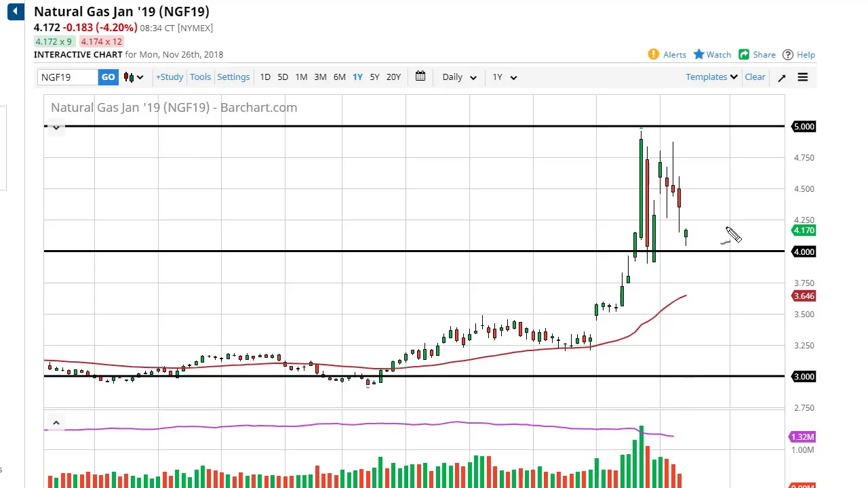Open the Tools link
The width and height of the screenshot is (868, 488).
200,77
